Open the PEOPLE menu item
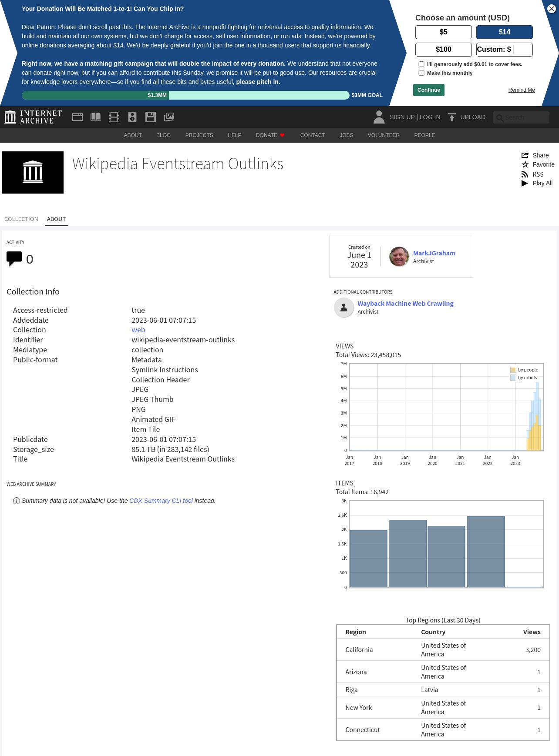 (x=424, y=135)
